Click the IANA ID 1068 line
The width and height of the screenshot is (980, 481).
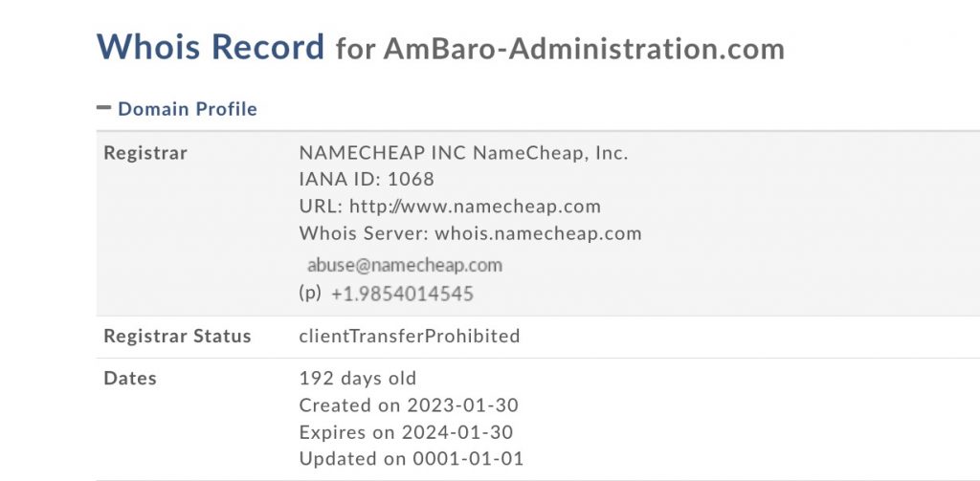tap(367, 180)
